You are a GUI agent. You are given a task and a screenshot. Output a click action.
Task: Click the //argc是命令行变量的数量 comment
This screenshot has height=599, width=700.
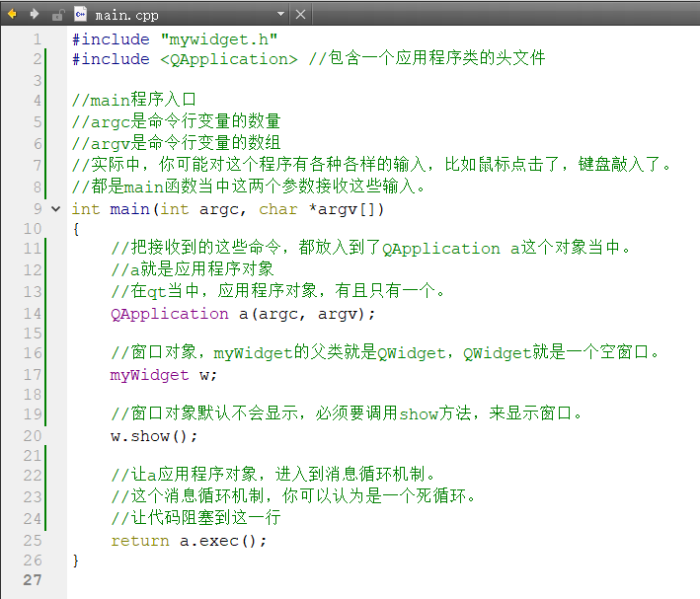[x=177, y=121]
